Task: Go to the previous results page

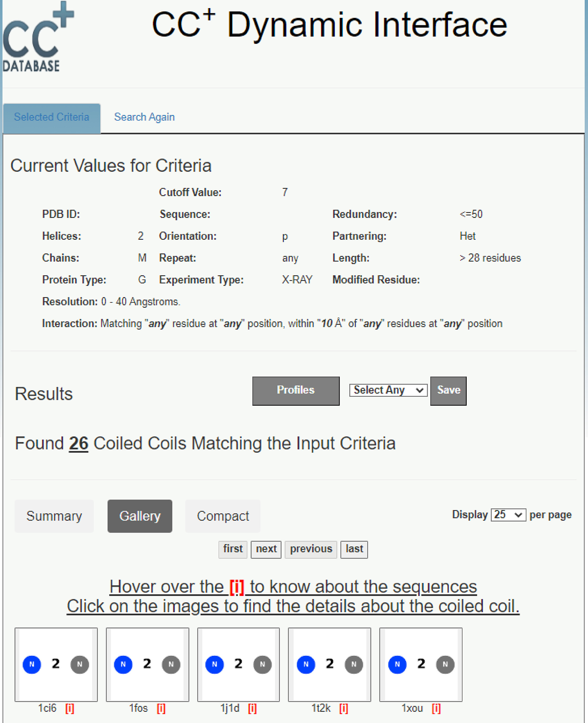Action: [311, 549]
